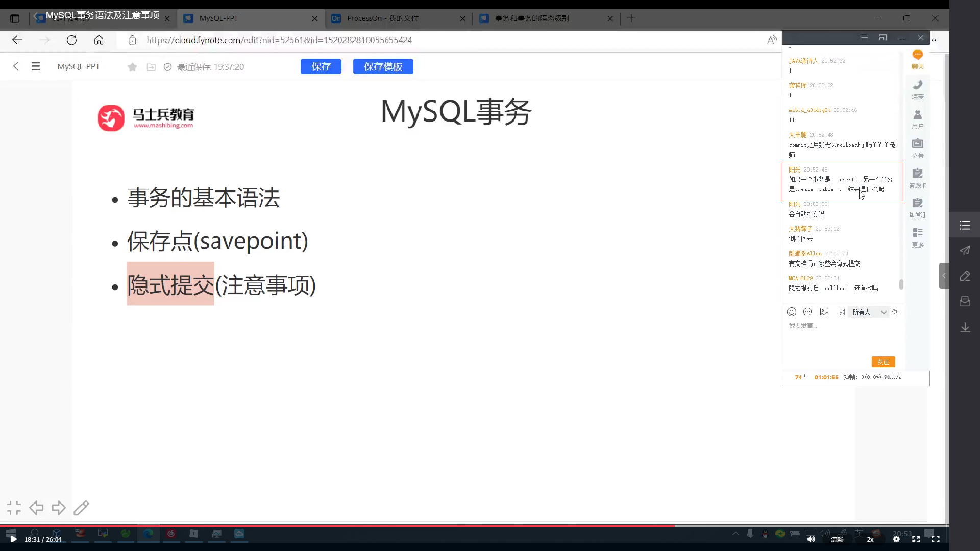Toggle the favorite star for MySQL-PPT
Image resolution: width=980 pixels, height=551 pixels.
[132, 66]
